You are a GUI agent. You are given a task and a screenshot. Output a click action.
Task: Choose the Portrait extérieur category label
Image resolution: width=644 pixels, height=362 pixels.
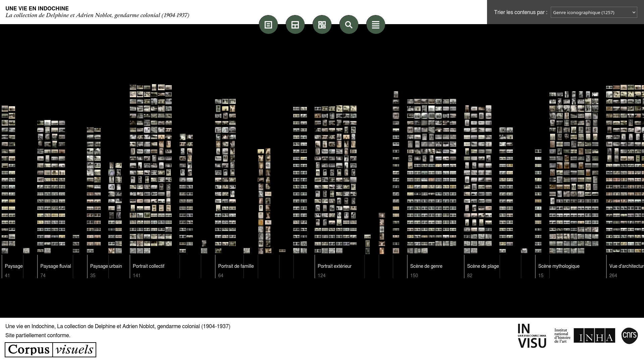(x=334, y=266)
